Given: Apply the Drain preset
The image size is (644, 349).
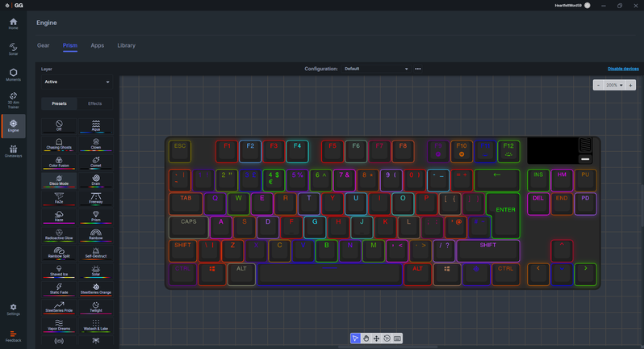Looking at the screenshot, I should 96,180.
